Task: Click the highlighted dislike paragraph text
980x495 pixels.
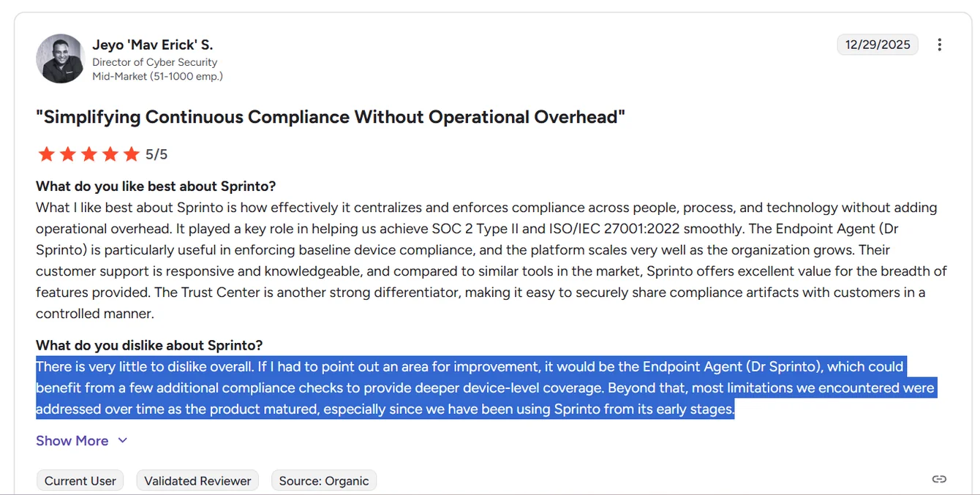Action: [x=486, y=388]
